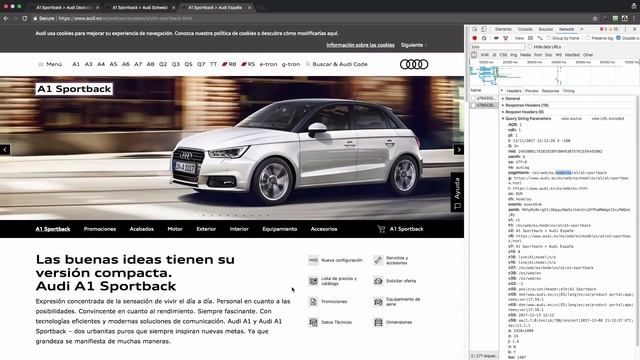Click view source link in query parameters
The width and height of the screenshot is (640, 360).
[571, 118]
